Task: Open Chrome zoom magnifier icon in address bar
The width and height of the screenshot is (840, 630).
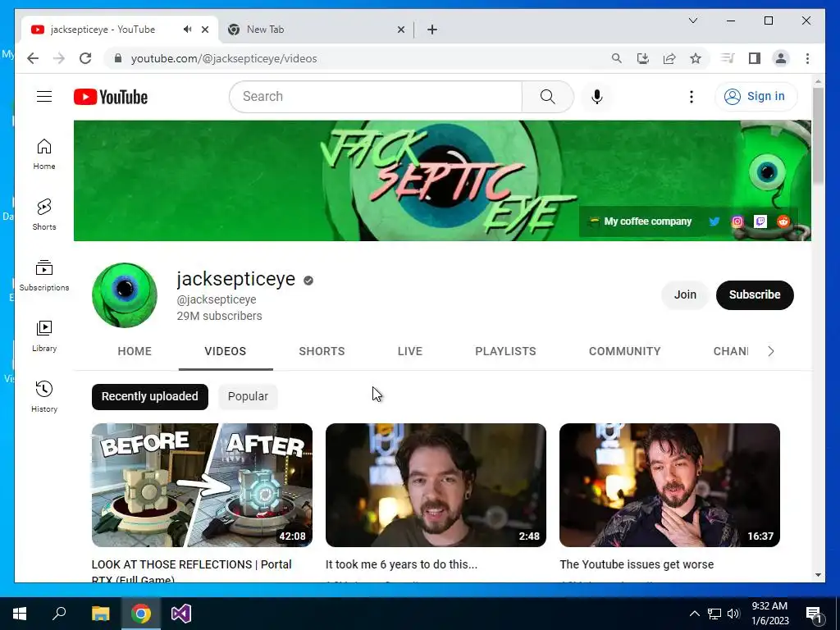Action: [x=617, y=58]
